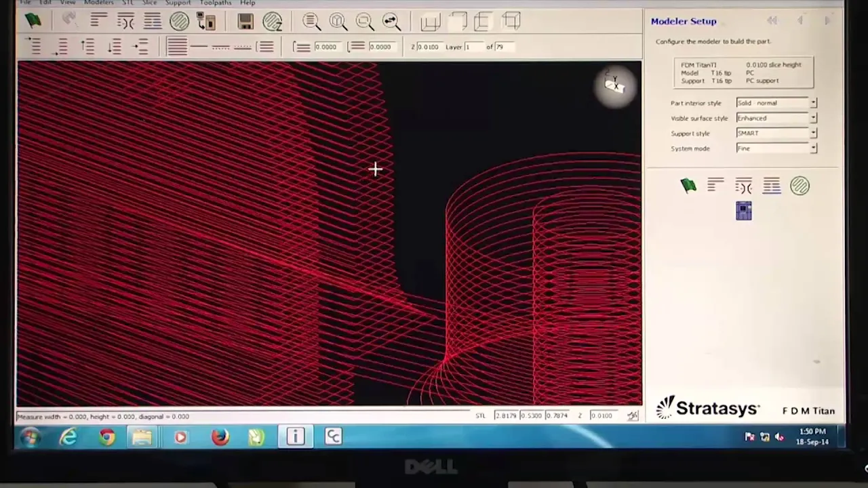Image resolution: width=868 pixels, height=488 pixels.
Task: Click the floppy disk save icon
Action: 245,21
